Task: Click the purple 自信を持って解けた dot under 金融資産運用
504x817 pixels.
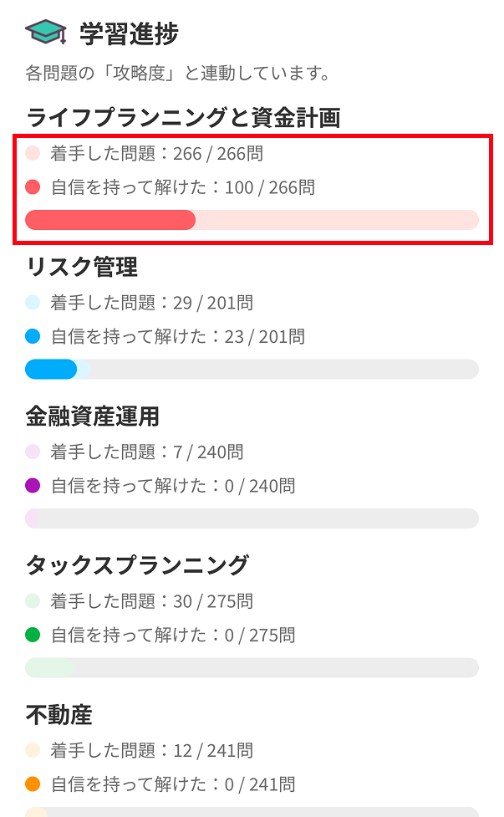Action: (33, 486)
